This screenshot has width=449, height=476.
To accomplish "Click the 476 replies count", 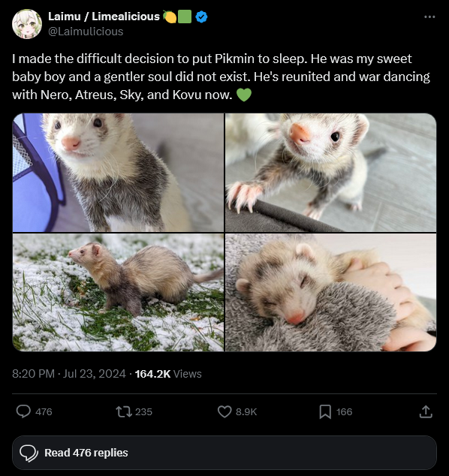I will click(x=44, y=412).
